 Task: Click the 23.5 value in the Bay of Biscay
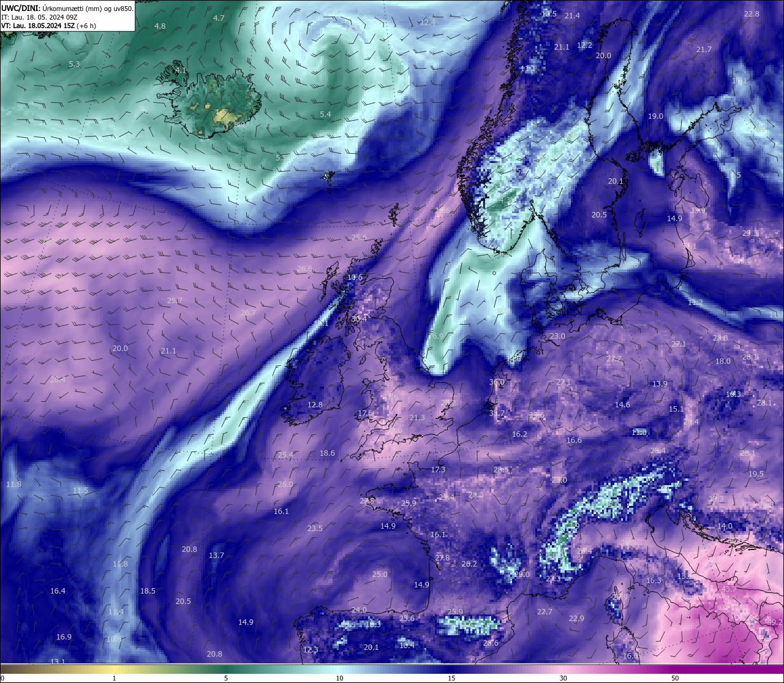coord(315,529)
